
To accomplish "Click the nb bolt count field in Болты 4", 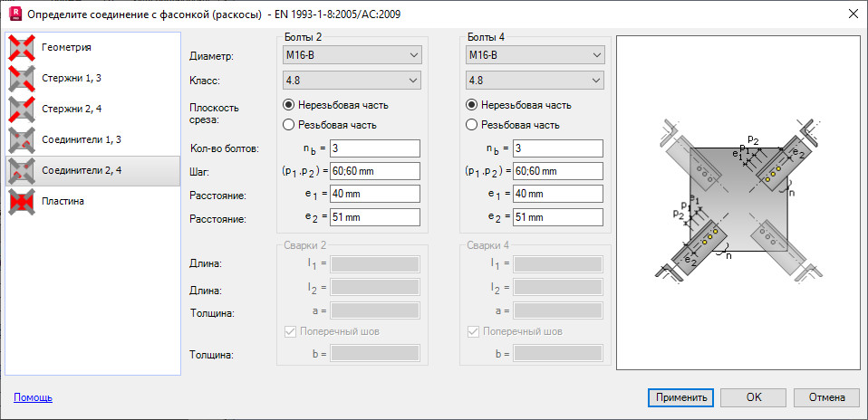I will [558, 148].
